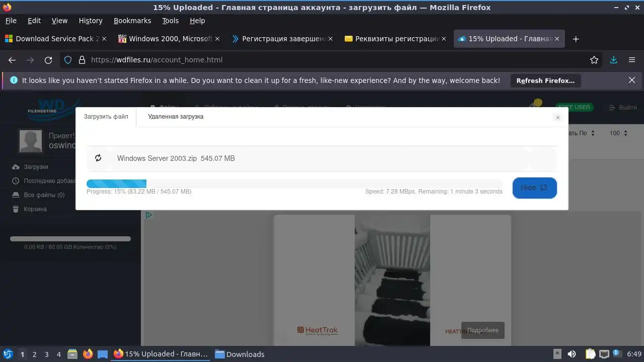Open the View menu

pyautogui.click(x=59, y=21)
